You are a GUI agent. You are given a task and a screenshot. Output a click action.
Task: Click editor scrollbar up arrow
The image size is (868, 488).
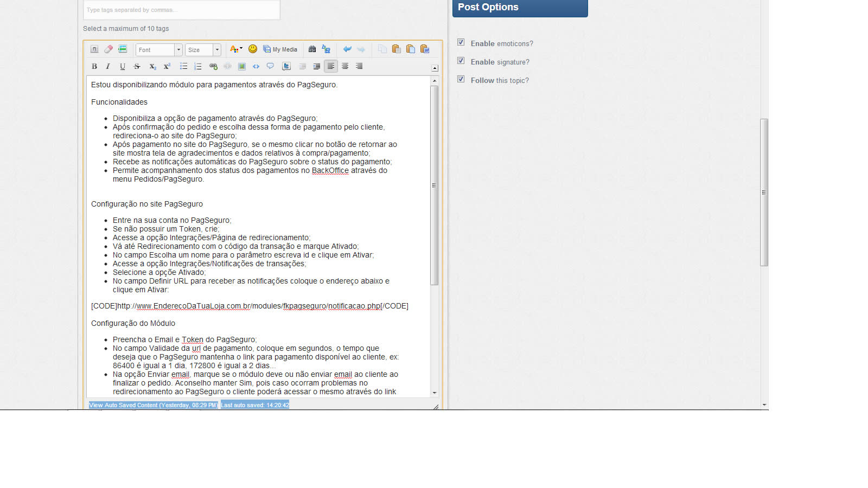click(x=434, y=80)
